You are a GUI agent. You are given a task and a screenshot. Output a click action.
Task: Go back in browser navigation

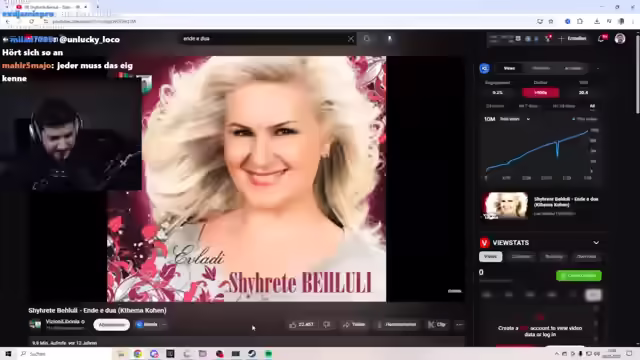pyautogui.click(x=8, y=21)
